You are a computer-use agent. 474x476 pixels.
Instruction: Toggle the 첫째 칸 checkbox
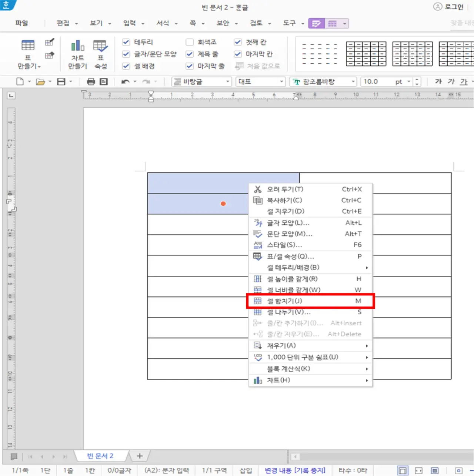[238, 42]
